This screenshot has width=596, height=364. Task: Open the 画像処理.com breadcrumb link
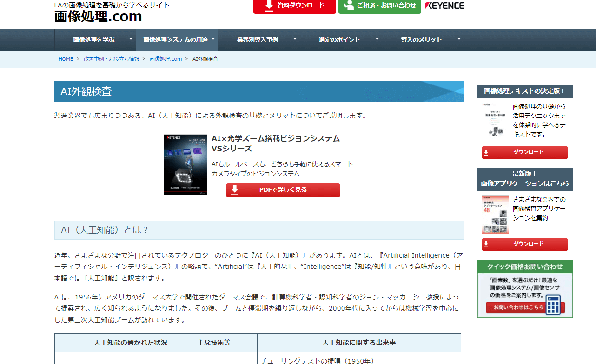coord(166,58)
